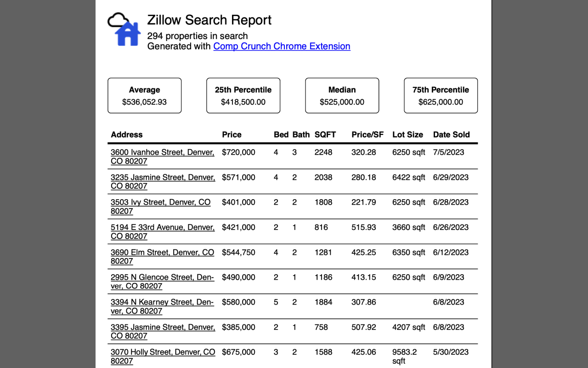Click the 816 square footage value
The height and width of the screenshot is (368, 588).
[x=321, y=227]
